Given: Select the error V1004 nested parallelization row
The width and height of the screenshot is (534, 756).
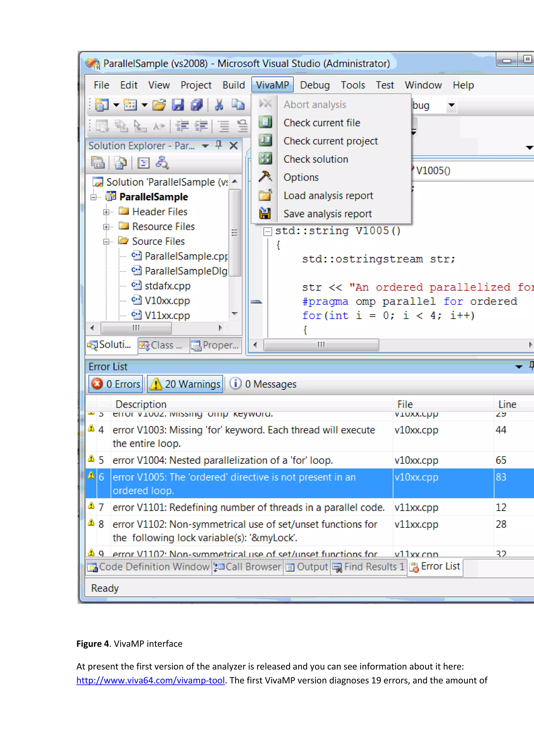Looking at the screenshot, I should [309, 460].
